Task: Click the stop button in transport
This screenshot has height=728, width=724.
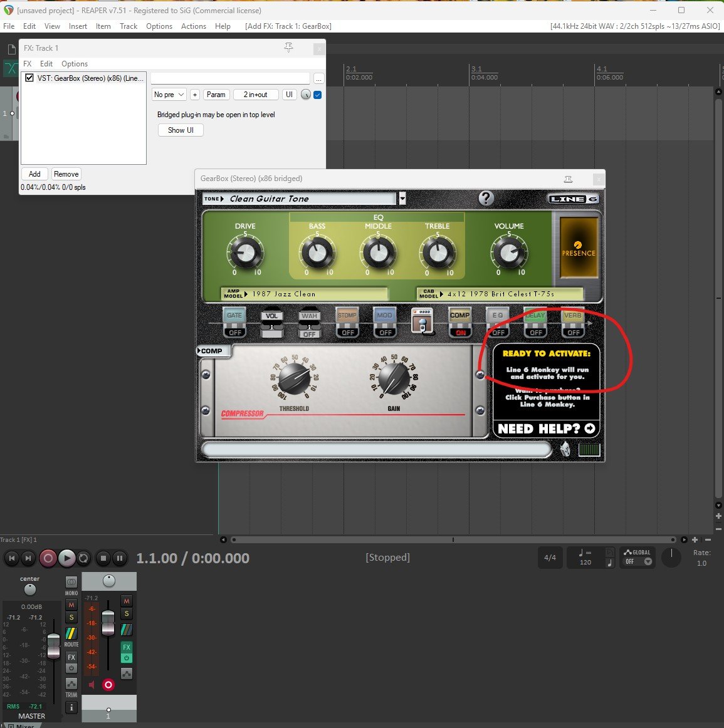Action: click(104, 558)
